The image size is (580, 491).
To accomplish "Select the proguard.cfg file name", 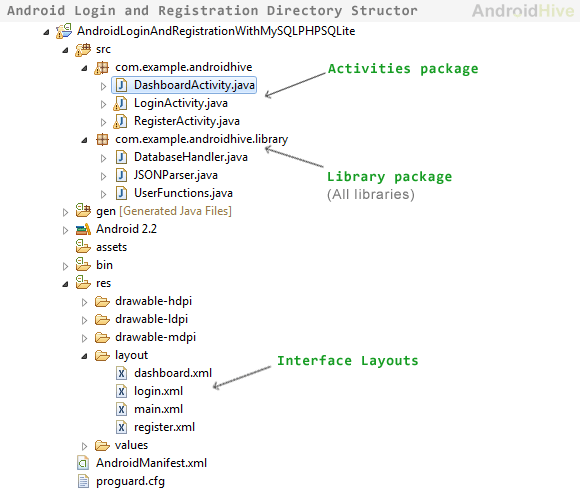I will tap(130, 481).
